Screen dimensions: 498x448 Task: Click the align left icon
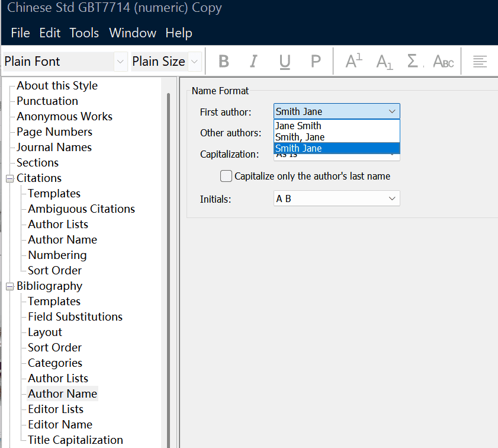[x=480, y=61]
